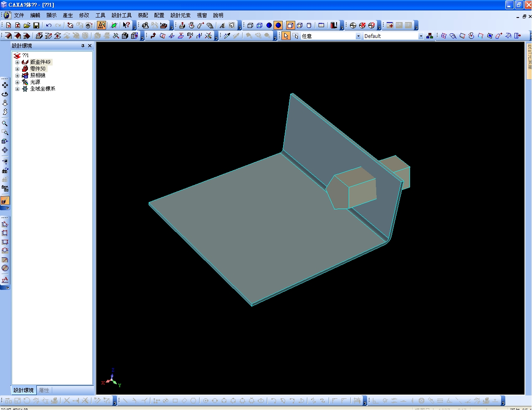The height and width of the screenshot is (410, 532).
Task: Switch to the 屬性 tab
Action: click(x=44, y=390)
